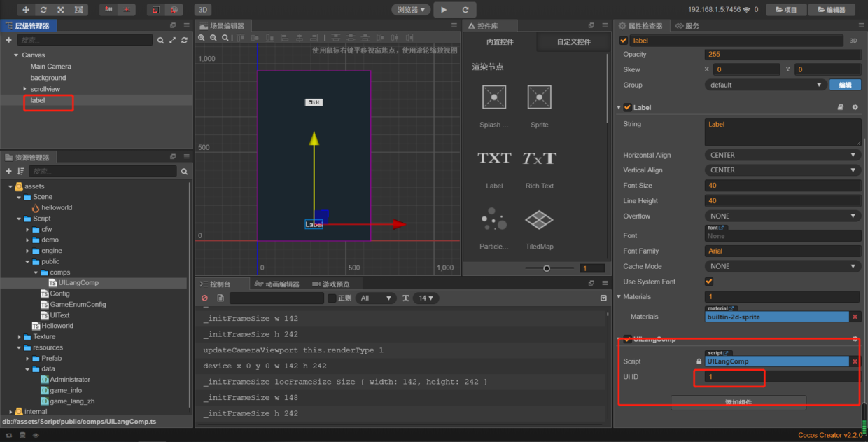Click the console filter text field
Image resolution: width=868 pixels, height=442 pixels.
276,298
